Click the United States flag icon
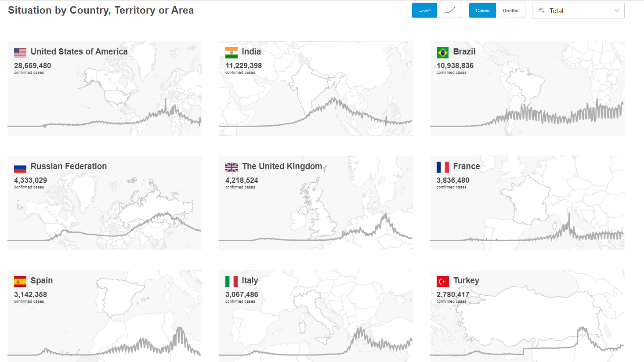Image resolution: width=644 pixels, height=362 pixels. point(20,52)
